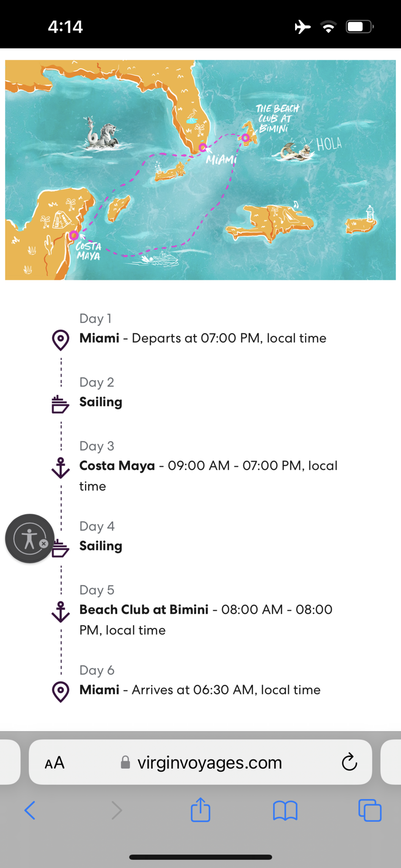The height and width of the screenshot is (868, 401).
Task: Dismiss the accessibility widget with small x
Action: click(x=44, y=544)
